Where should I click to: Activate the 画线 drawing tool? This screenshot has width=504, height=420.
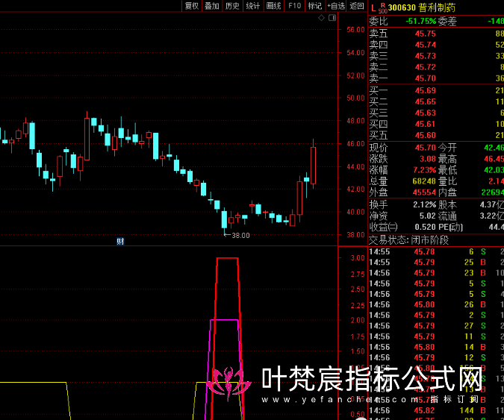pyautogui.click(x=274, y=6)
